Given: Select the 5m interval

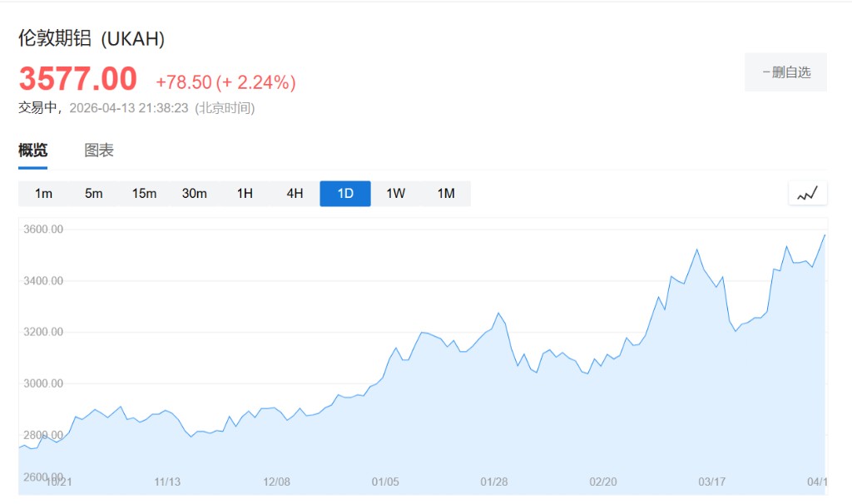Looking at the screenshot, I should tap(93, 194).
